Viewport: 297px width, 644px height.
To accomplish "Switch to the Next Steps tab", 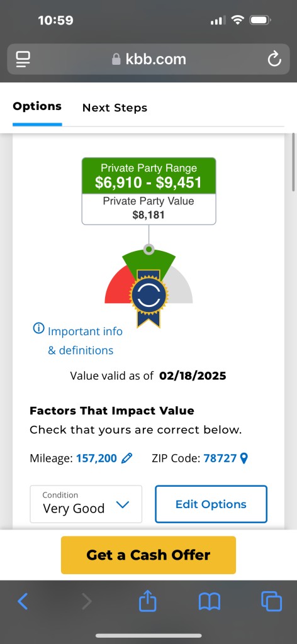I will pos(115,108).
